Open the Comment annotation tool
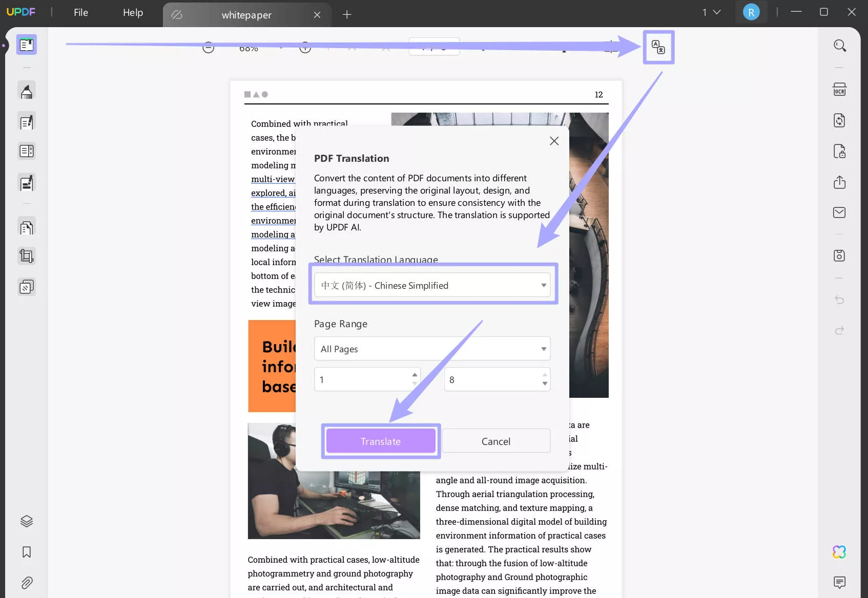The image size is (868, 598). (26, 91)
